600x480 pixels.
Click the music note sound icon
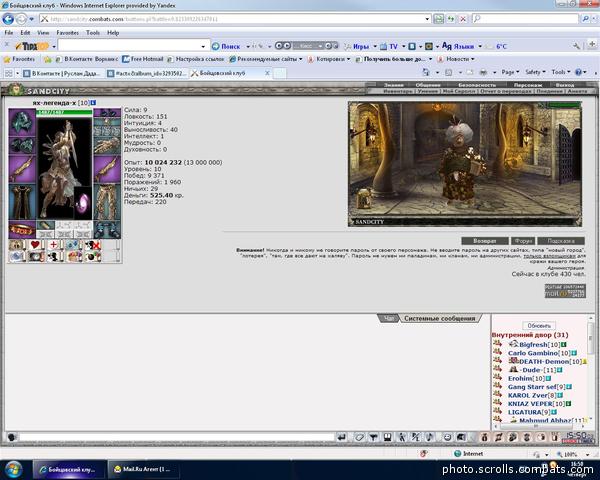430,437
